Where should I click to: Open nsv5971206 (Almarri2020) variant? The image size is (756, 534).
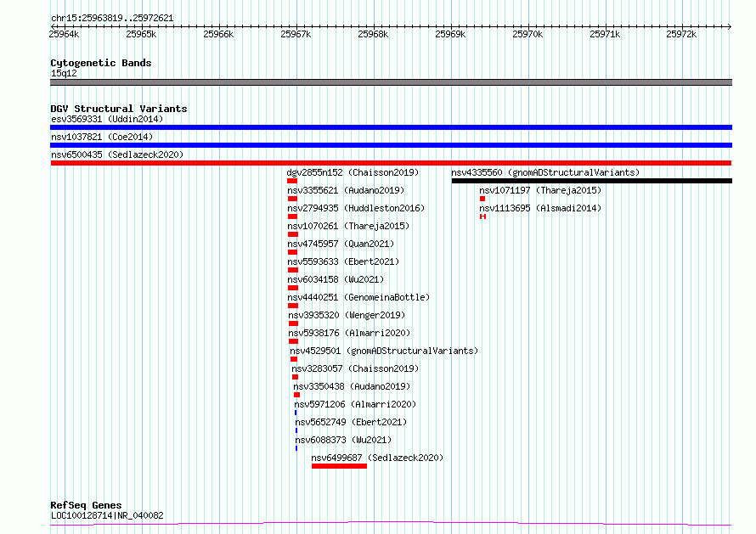355,404
